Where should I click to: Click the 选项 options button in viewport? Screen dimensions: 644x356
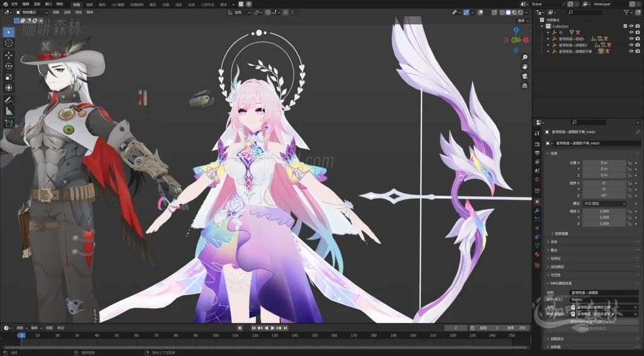523,21
